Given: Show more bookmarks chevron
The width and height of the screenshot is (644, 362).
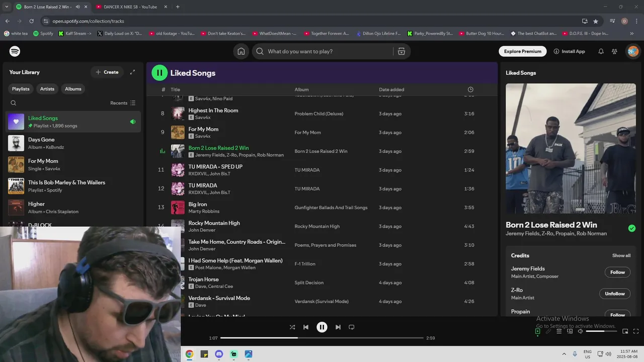Looking at the screenshot, I should [x=631, y=34].
